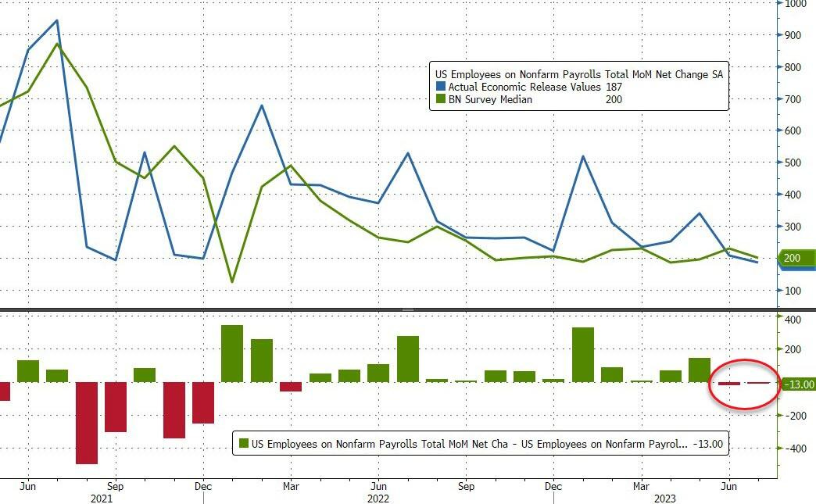Viewport: 816px width, 504px height.
Task: Select the green 200 value tag on axis
Action: pos(797,258)
